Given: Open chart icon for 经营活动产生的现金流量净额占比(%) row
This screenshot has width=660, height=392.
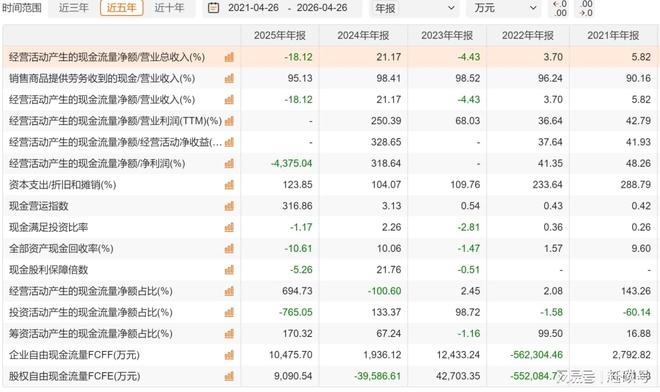Looking at the screenshot, I should click(x=229, y=291).
